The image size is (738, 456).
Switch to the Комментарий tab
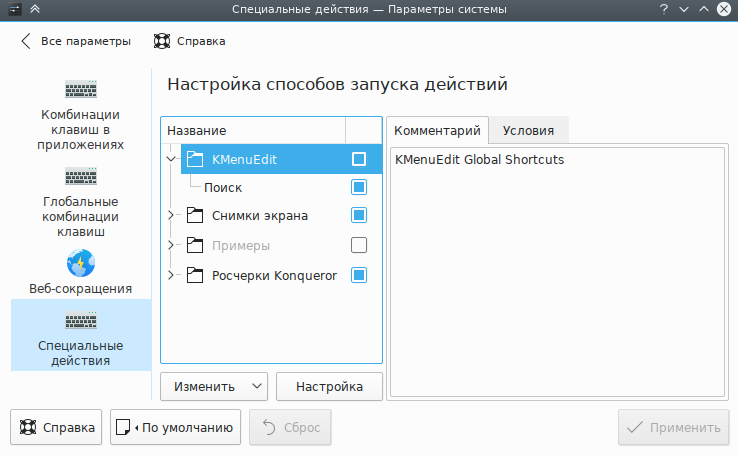point(437,130)
